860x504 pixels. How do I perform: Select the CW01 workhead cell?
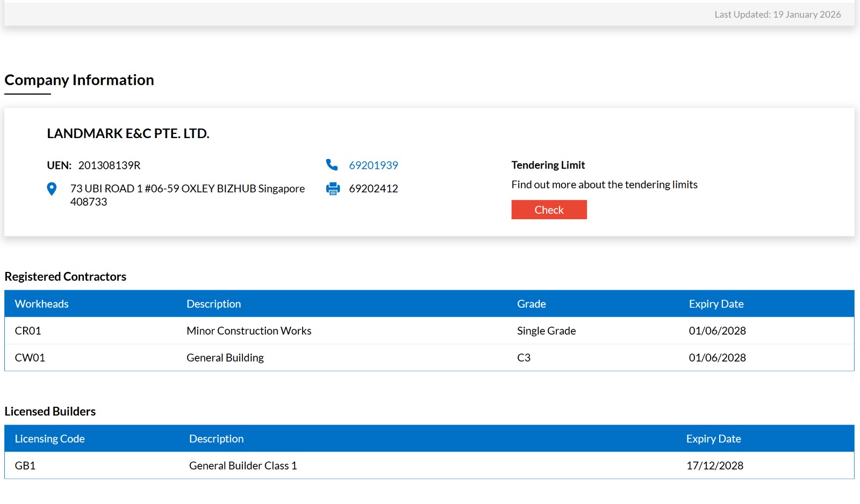pyautogui.click(x=30, y=358)
